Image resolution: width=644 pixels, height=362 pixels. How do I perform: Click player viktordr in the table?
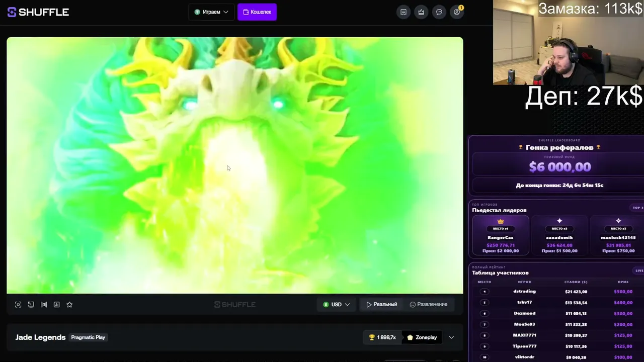click(x=524, y=357)
